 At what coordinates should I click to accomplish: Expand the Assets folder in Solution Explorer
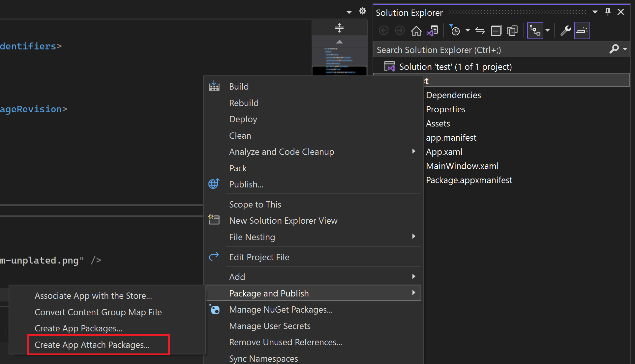(438, 123)
